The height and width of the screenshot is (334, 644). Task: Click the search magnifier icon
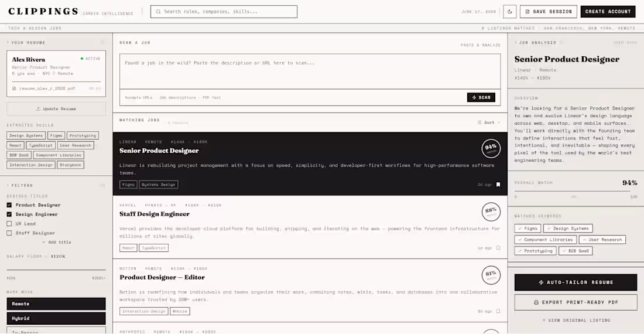tap(158, 12)
